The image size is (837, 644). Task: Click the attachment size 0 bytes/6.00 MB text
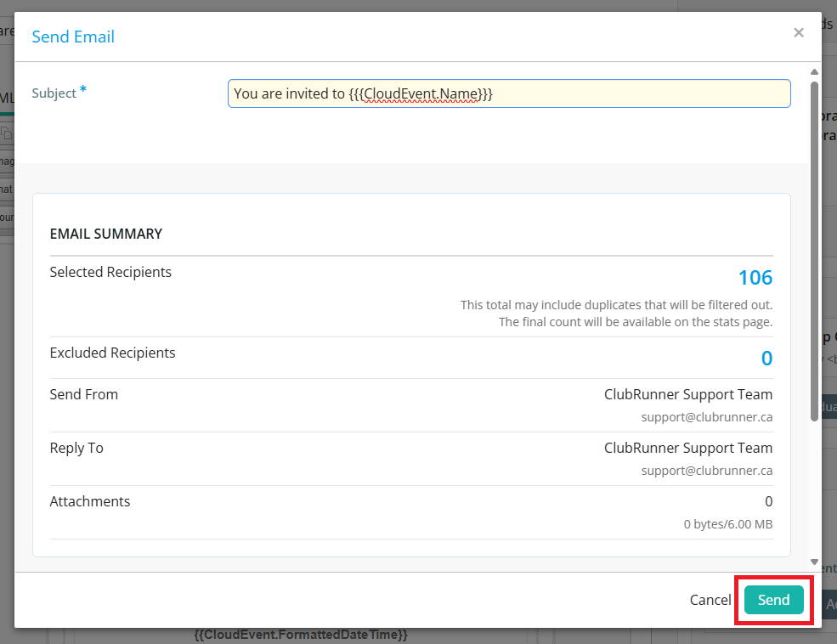click(x=728, y=524)
